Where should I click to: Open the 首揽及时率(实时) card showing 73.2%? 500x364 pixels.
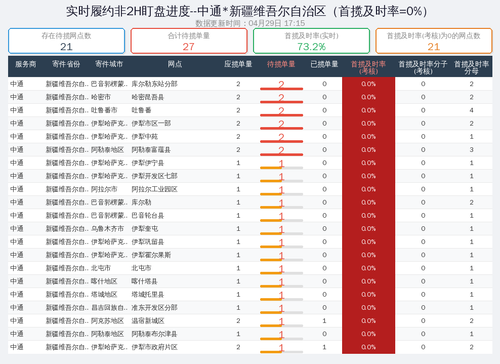click(311, 41)
